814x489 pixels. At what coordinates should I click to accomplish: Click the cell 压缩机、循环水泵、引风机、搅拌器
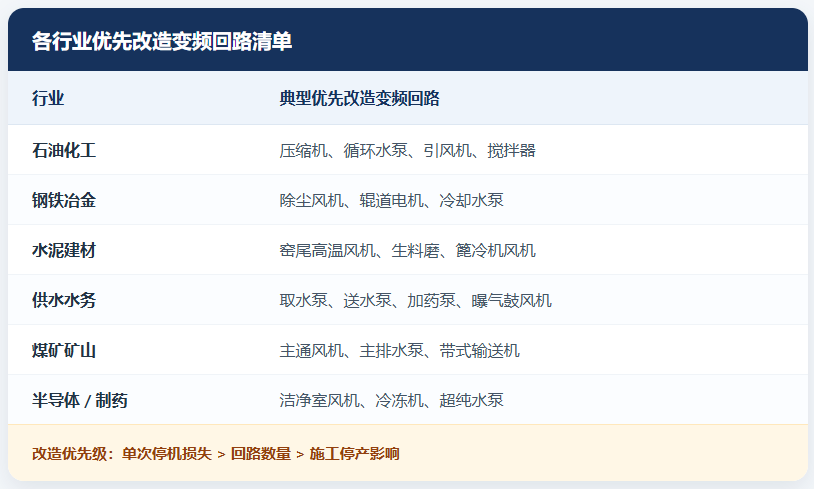[x=407, y=151]
